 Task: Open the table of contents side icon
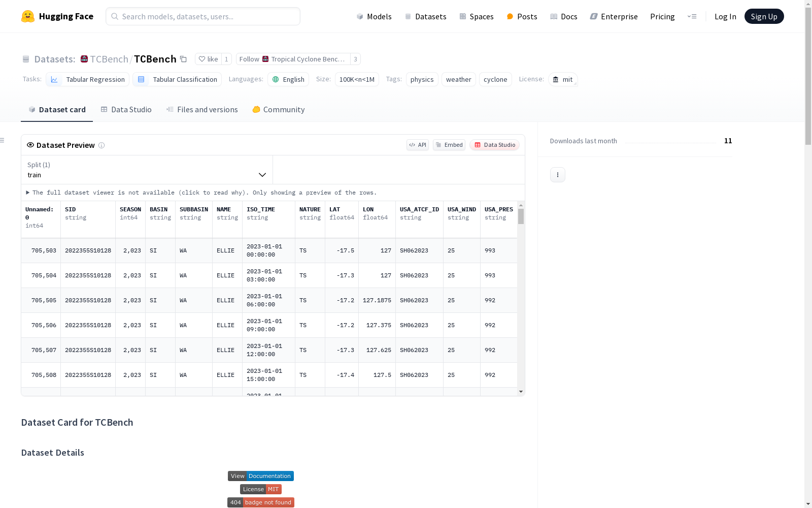pos(3,140)
